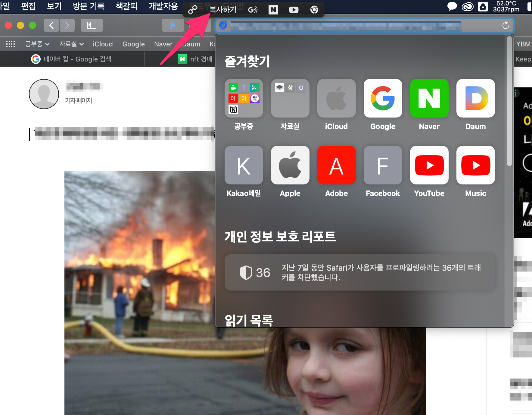
Task: Click the Creative Cloud menu bar icon
Action: tap(468, 6)
